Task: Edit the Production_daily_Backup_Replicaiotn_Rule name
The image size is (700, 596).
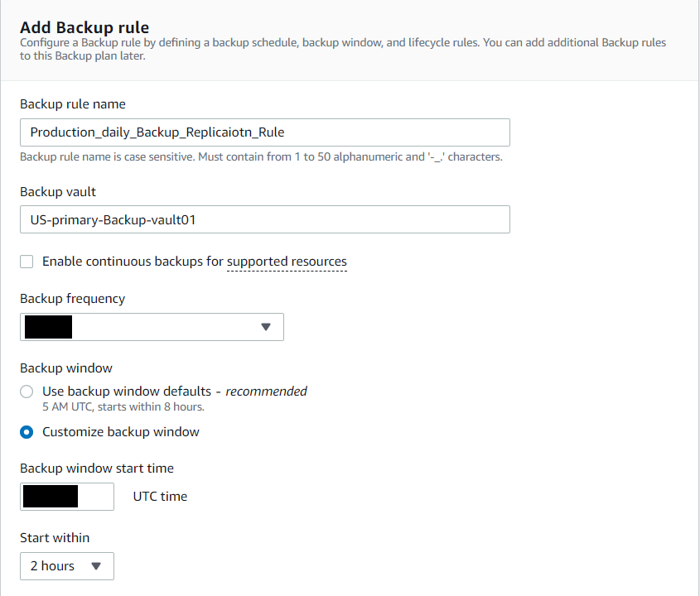Action: point(265,132)
